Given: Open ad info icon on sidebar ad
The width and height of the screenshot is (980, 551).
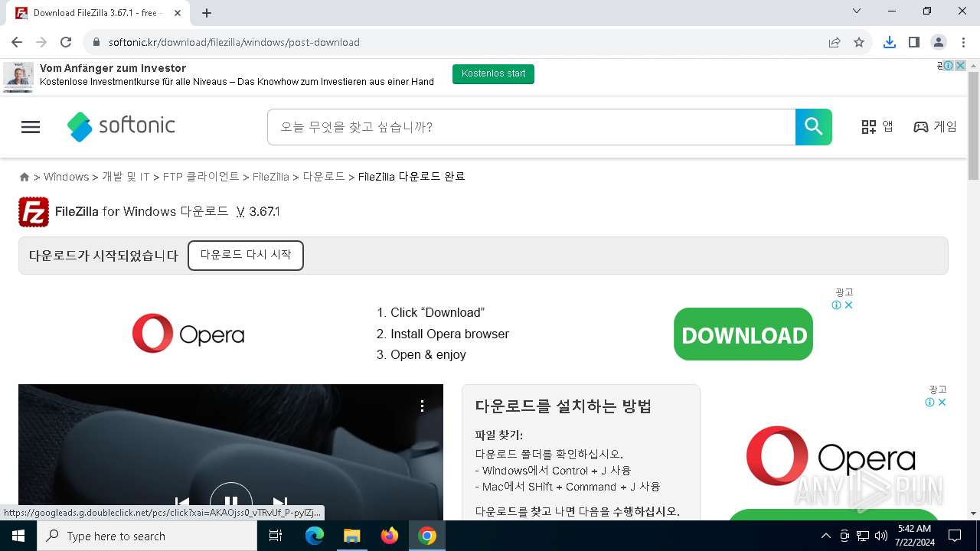Looking at the screenshot, I should click(930, 403).
